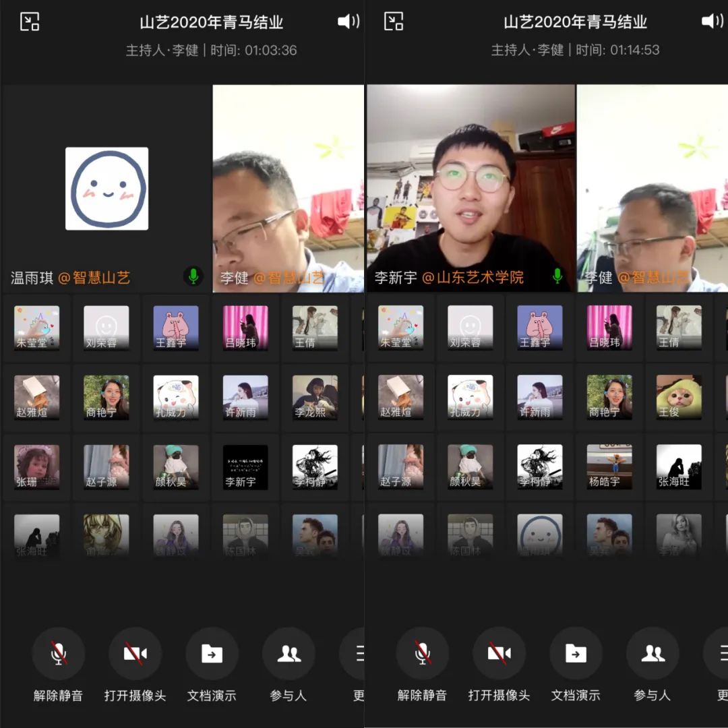Open 参与人 list in the right screenshot
Image resolution: width=728 pixels, height=728 pixels.
pyautogui.click(x=653, y=653)
